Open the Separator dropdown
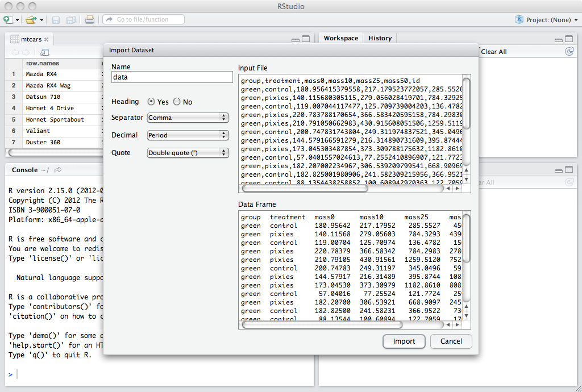Screen dimensions: 582x392 pyautogui.click(x=188, y=118)
